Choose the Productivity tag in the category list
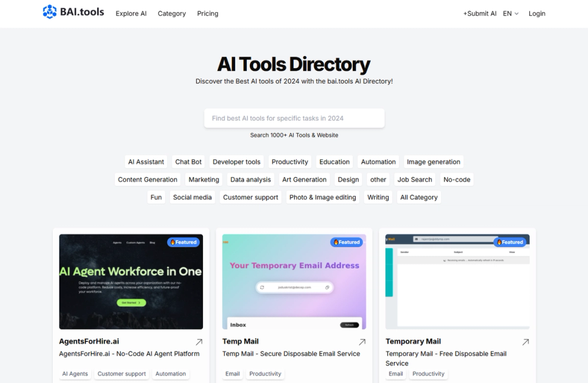This screenshot has height=383, width=588. pyautogui.click(x=290, y=162)
